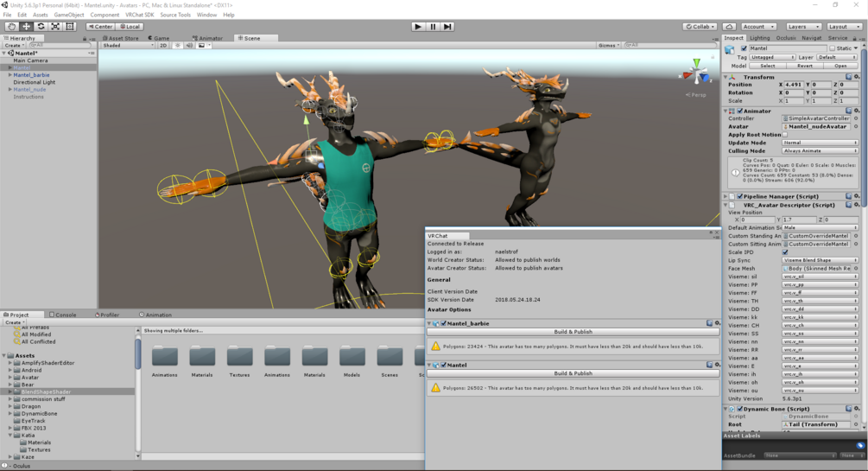Toggle the Animator enabled checkbox
The height and width of the screenshot is (471, 868).
coord(740,111)
